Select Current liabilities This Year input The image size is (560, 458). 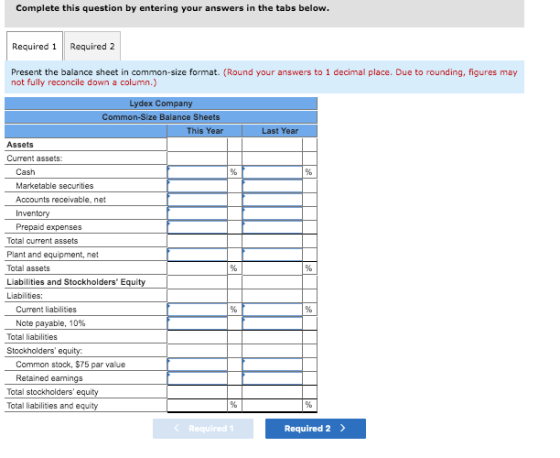(x=197, y=309)
